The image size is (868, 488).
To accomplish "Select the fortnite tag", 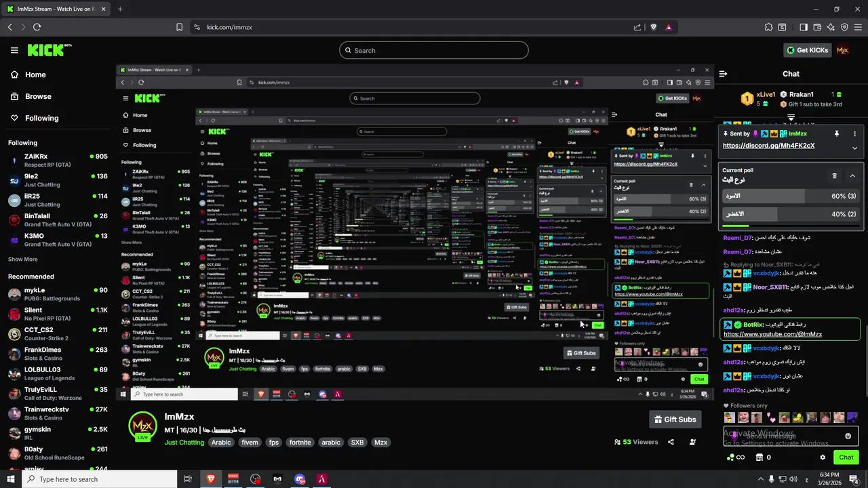I will (x=300, y=443).
